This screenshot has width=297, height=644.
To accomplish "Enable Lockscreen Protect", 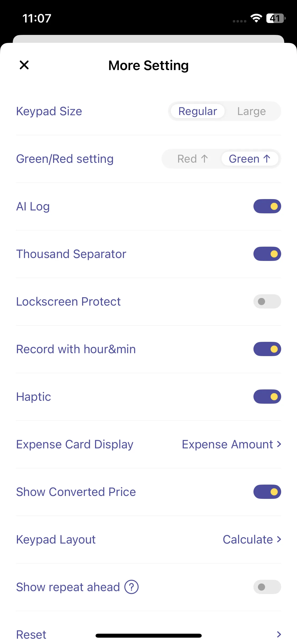I will 267,301.
